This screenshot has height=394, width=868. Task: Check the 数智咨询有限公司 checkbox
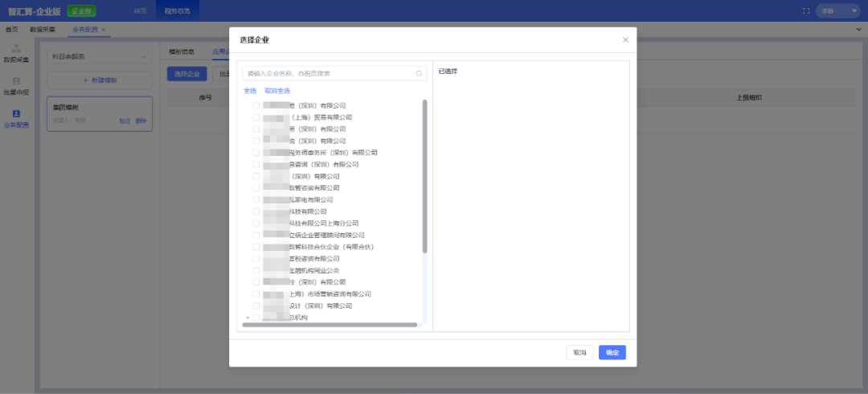click(x=256, y=188)
